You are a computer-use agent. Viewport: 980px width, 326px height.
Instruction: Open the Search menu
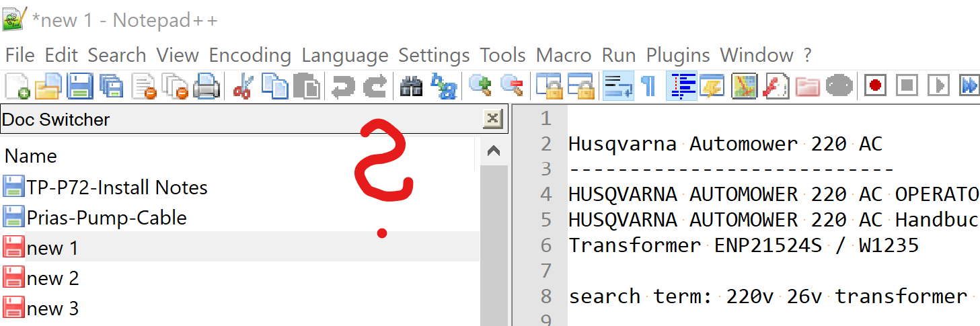coord(117,55)
